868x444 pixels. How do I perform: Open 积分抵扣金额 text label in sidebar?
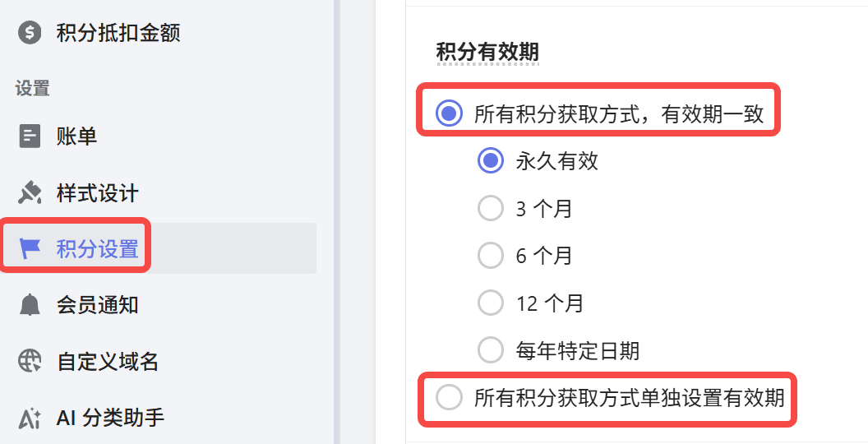pos(118,33)
